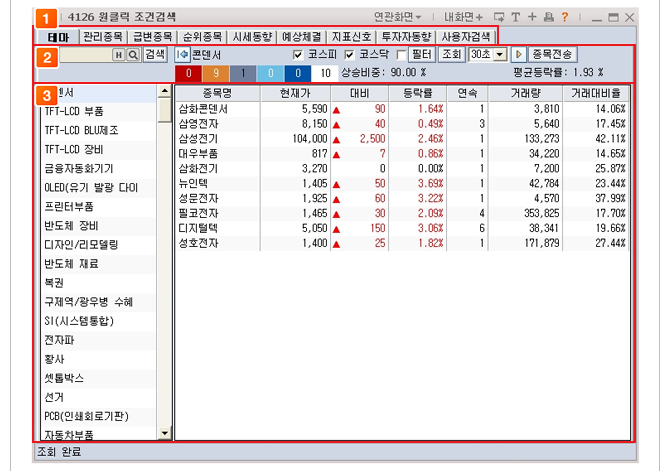This screenshot has width=670, height=471.
Task: Select theme 반도체 장비
Action: point(98,226)
